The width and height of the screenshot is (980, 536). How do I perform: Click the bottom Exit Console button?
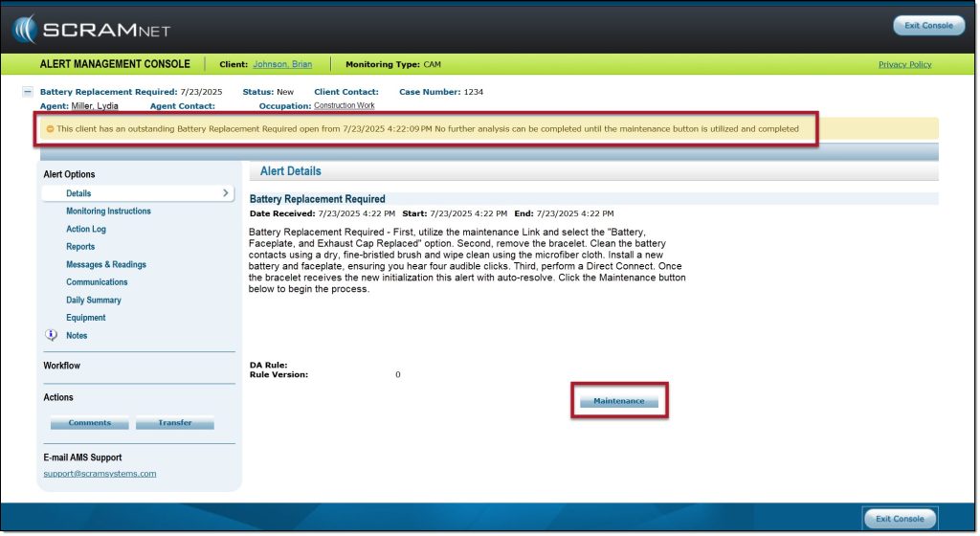click(900, 519)
